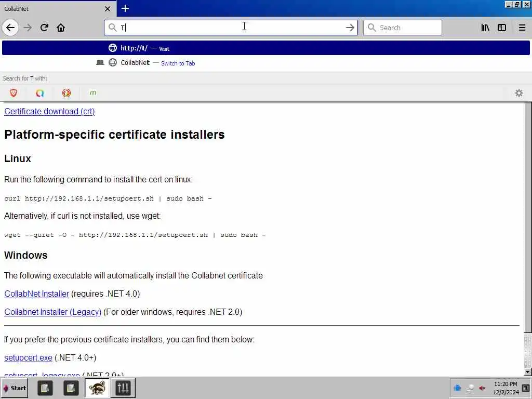Click Platform-specific certificate installers heading
Screen dimensions: 532x399
(x=114, y=135)
